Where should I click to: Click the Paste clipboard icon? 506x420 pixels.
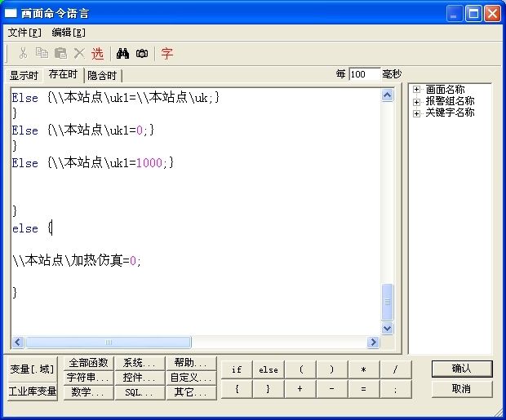pyautogui.click(x=60, y=53)
